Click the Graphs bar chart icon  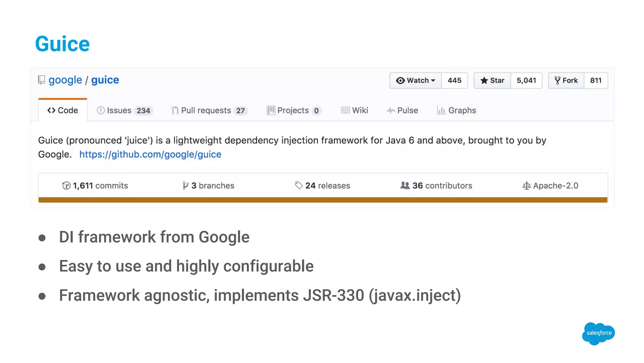pyautogui.click(x=441, y=110)
